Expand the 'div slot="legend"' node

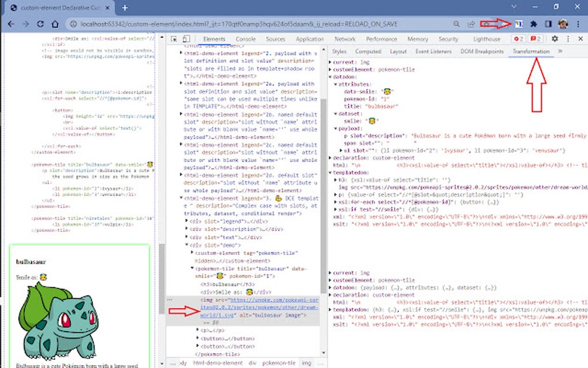(x=187, y=221)
